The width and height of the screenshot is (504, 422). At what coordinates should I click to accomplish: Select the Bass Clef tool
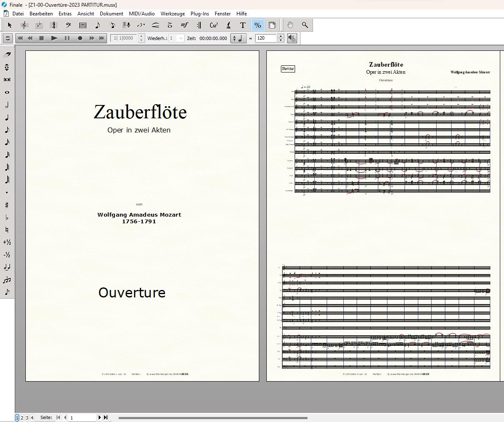point(68,25)
